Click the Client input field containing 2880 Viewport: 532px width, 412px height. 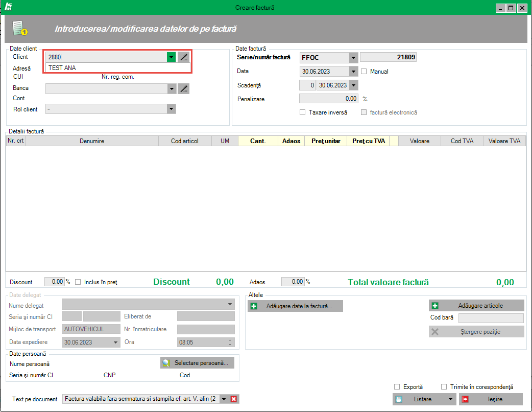click(x=106, y=57)
